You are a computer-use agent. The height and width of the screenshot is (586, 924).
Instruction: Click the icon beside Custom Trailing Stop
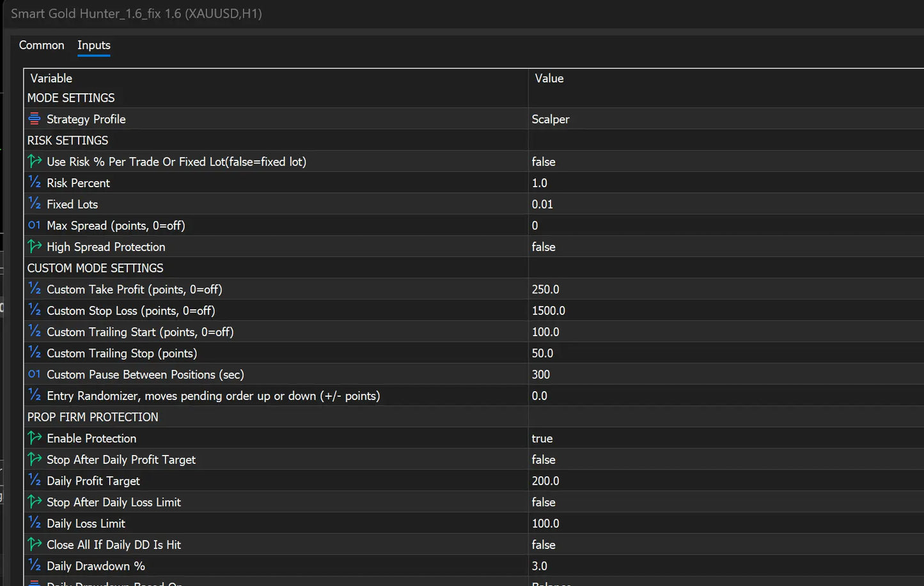(x=35, y=353)
